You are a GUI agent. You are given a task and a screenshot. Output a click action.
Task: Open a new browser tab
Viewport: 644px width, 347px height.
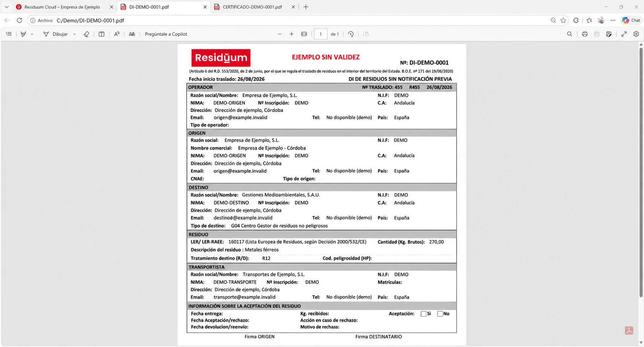[306, 7]
